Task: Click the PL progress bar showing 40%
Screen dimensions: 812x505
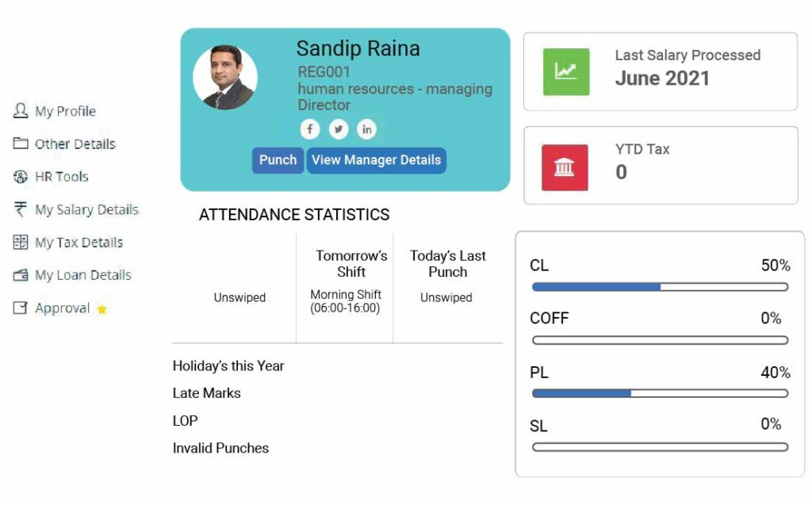Action: [x=657, y=392]
